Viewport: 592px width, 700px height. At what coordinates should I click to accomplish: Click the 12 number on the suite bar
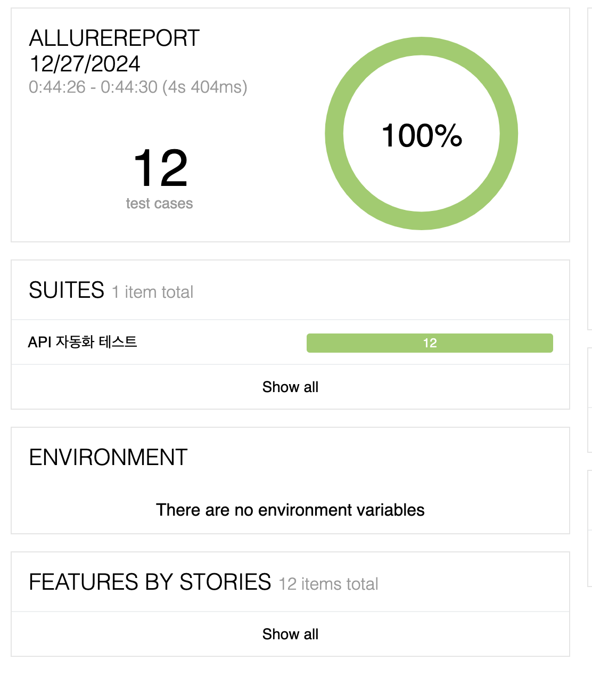click(430, 343)
